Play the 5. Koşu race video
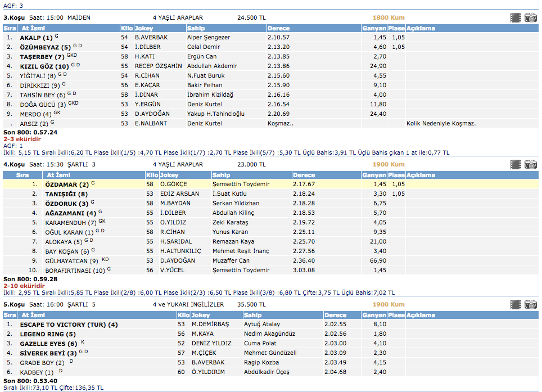The width and height of the screenshot is (542, 392). (x=516, y=305)
